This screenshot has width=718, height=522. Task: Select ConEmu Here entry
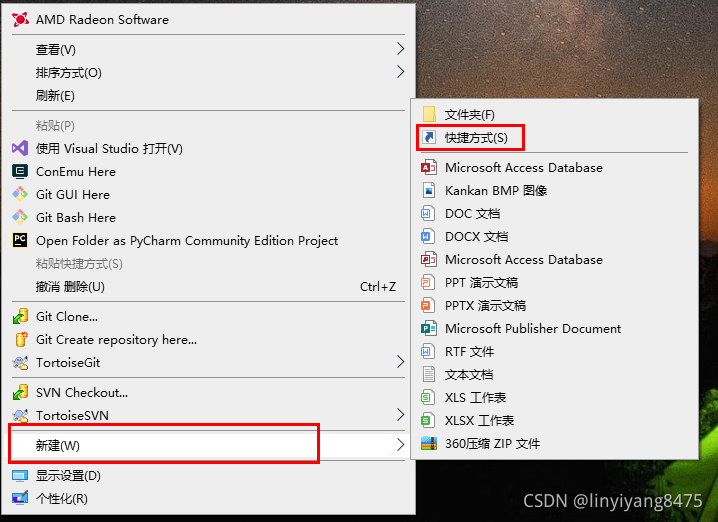click(208, 171)
